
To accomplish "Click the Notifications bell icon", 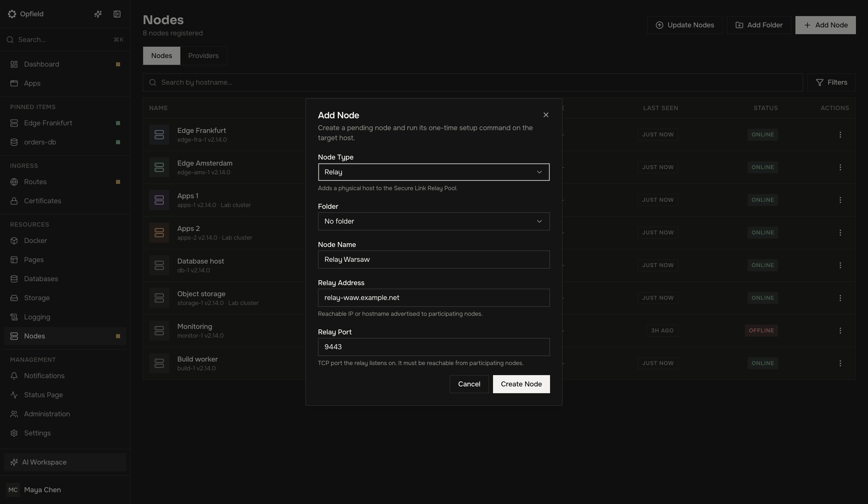I will coord(14,376).
